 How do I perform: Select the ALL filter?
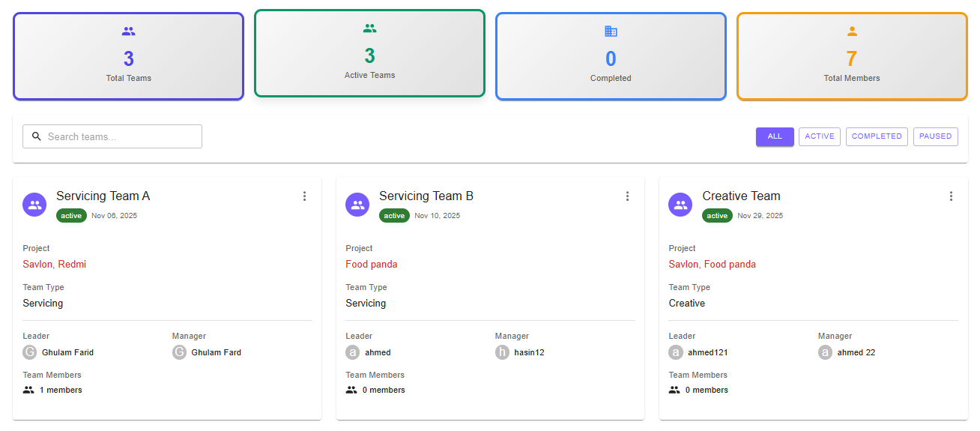(775, 136)
